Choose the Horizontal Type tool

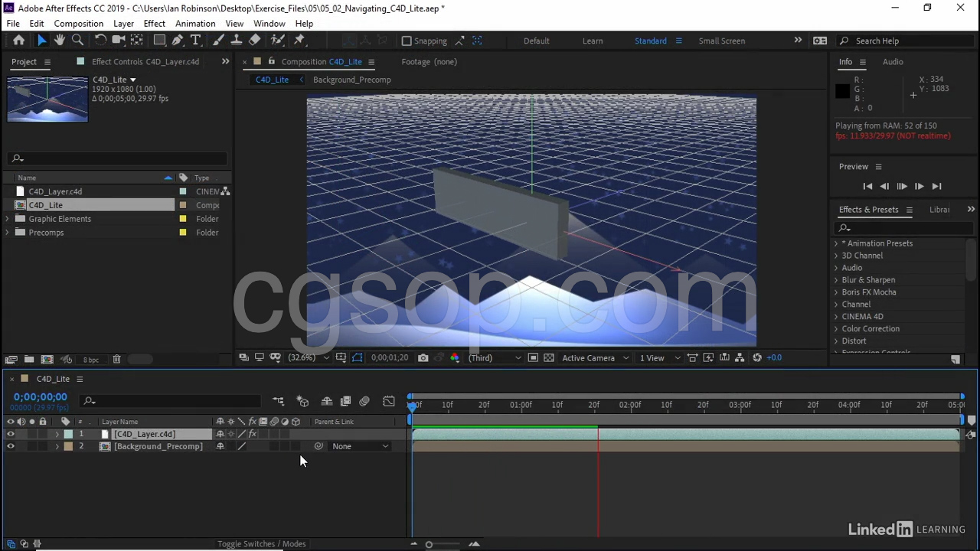coord(195,41)
